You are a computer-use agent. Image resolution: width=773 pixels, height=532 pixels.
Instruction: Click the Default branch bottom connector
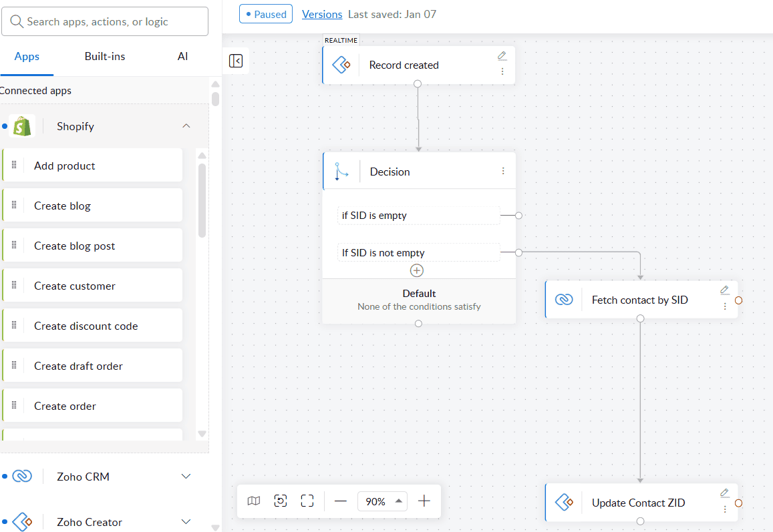(418, 324)
